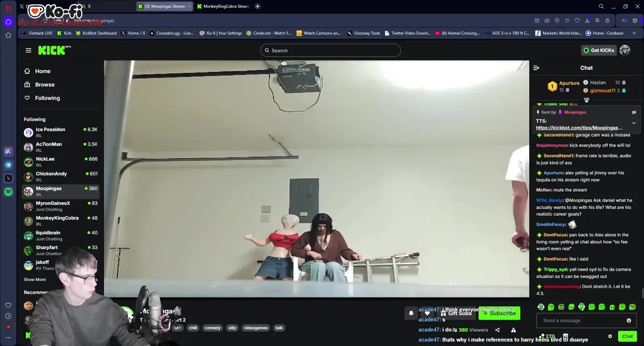Open Ac7ionMan channel
Viewport: 644px width, 346px height.
[x=61, y=147]
